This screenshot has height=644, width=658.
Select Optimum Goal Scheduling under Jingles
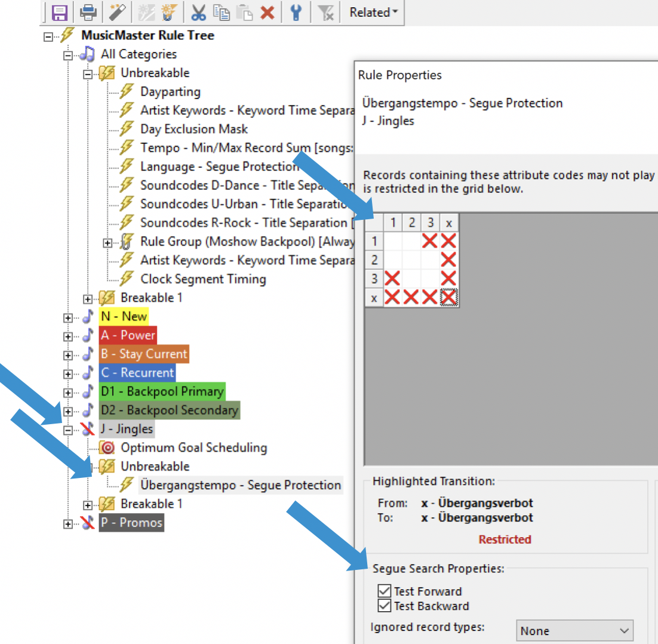click(x=194, y=447)
